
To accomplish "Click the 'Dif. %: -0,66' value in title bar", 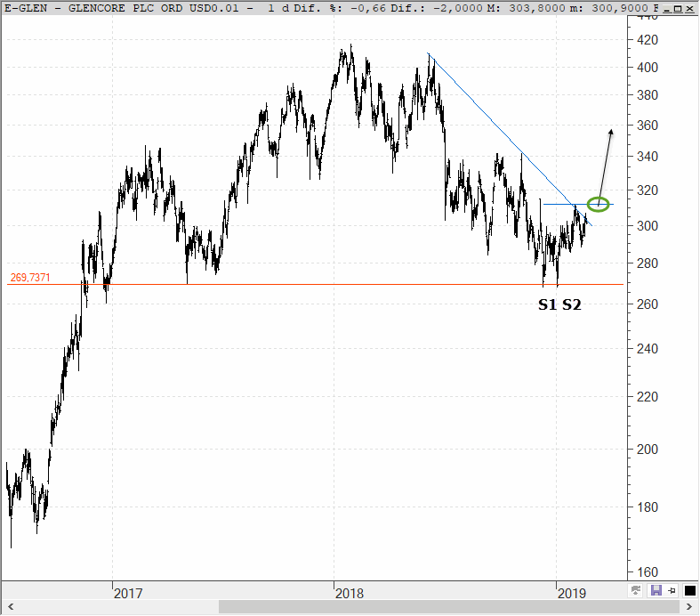I will [x=339, y=8].
